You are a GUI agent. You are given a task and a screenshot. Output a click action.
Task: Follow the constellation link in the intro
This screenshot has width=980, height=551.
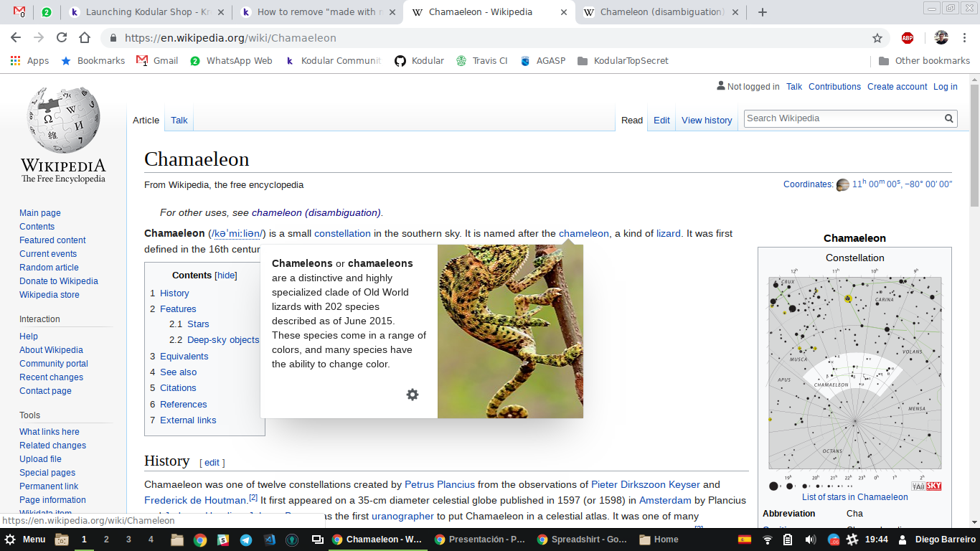(x=342, y=234)
